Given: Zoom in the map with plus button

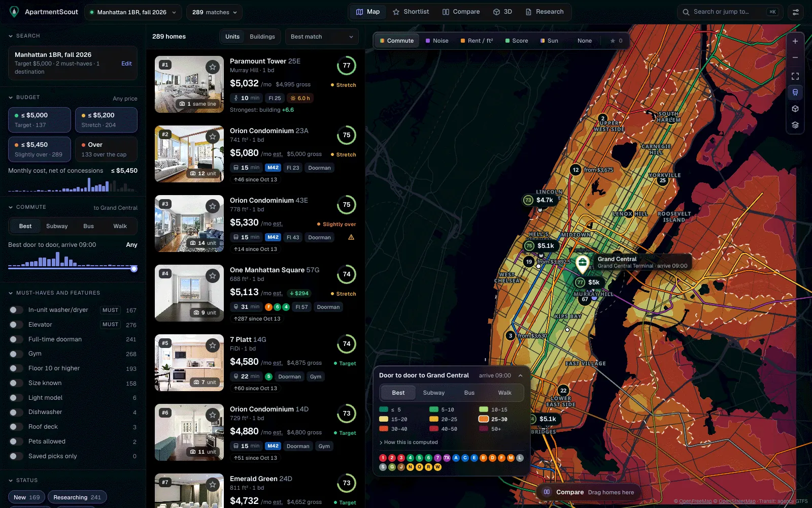Looking at the screenshot, I should click(x=795, y=41).
